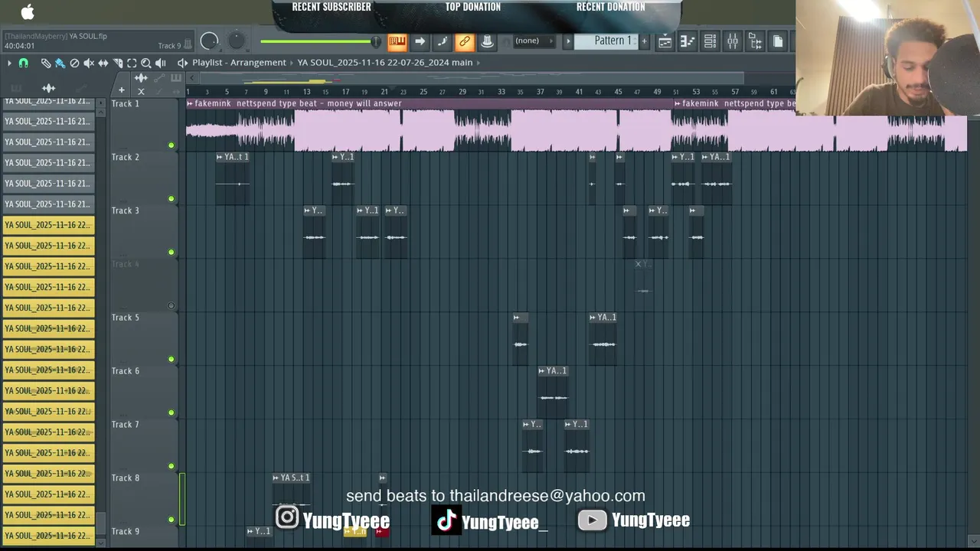Select the Paint brush tool
The image size is (980, 551).
60,63
